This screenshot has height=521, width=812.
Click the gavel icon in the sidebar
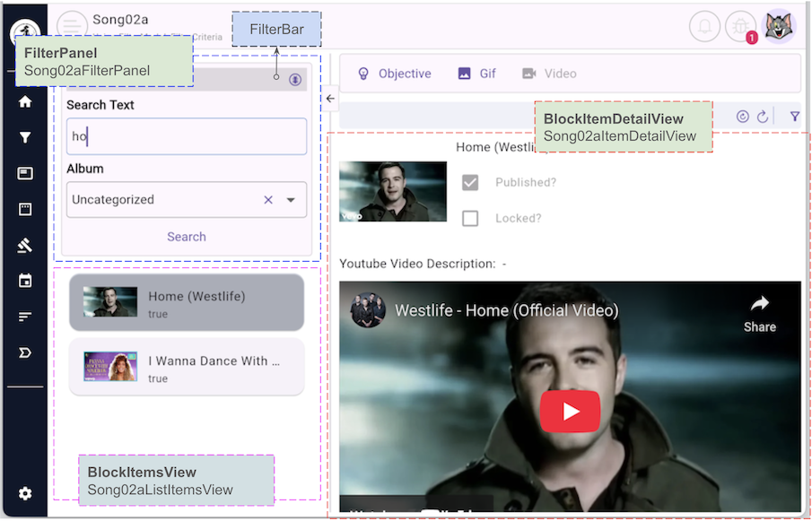point(25,246)
